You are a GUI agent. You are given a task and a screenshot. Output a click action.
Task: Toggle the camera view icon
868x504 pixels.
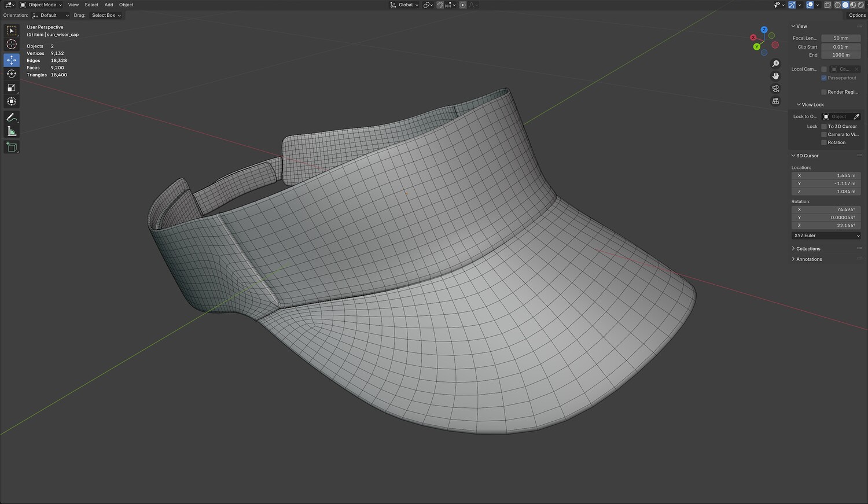776,89
